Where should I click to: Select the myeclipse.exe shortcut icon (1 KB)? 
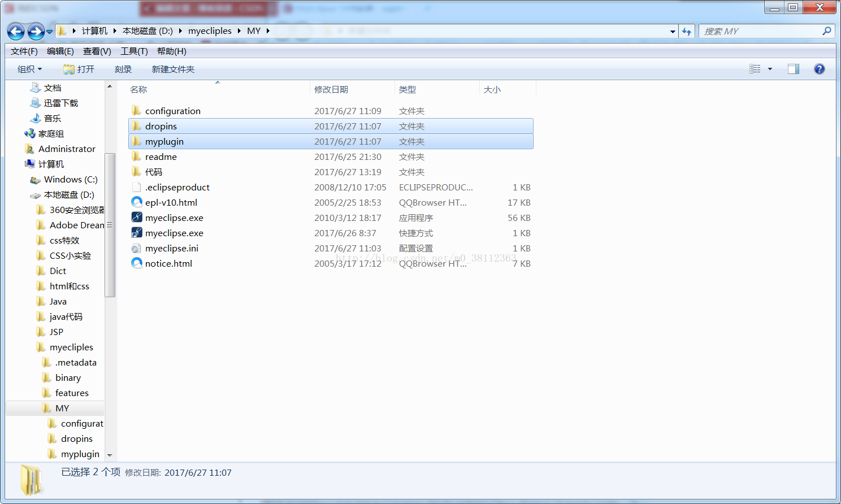pyautogui.click(x=136, y=233)
